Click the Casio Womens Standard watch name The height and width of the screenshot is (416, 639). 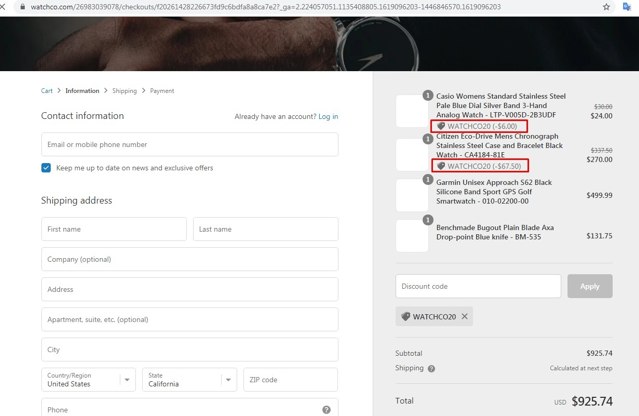(x=501, y=106)
